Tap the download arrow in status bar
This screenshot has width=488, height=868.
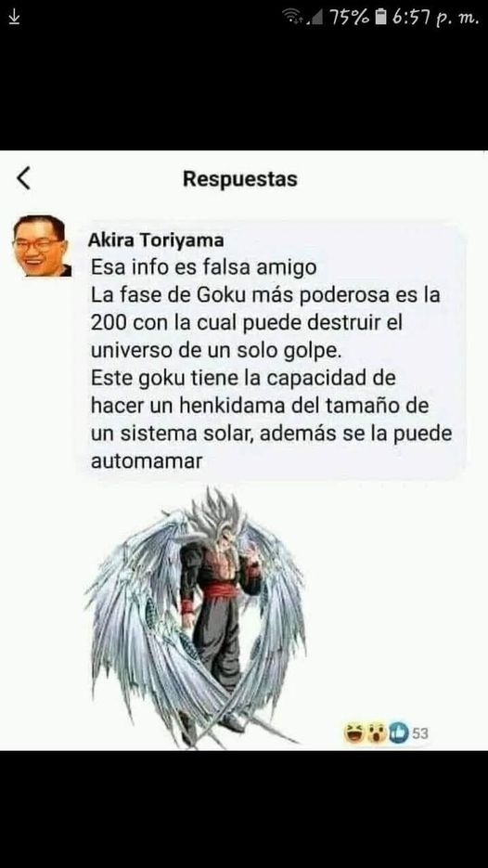pyautogui.click(x=15, y=18)
